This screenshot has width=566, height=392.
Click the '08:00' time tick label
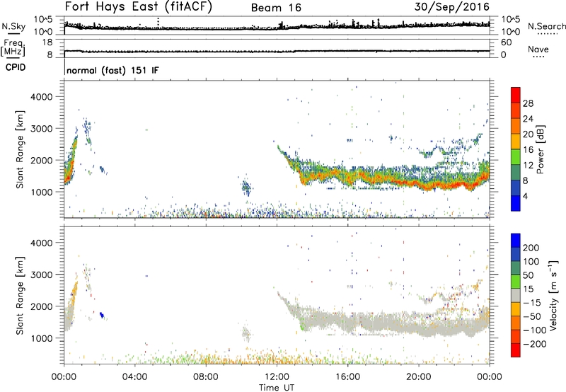(206, 376)
